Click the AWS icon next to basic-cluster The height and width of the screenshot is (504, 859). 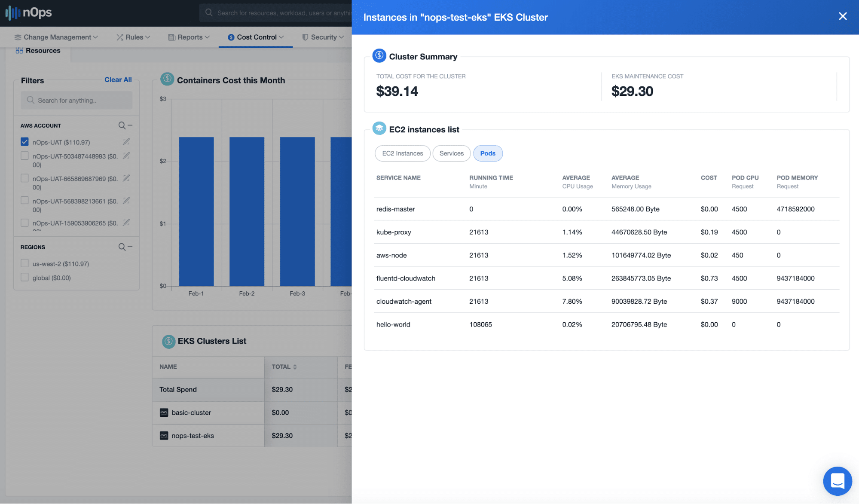pyautogui.click(x=164, y=412)
